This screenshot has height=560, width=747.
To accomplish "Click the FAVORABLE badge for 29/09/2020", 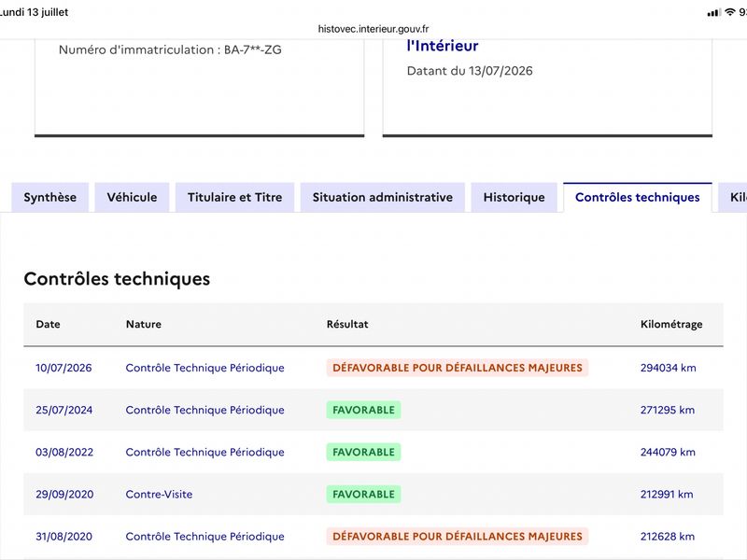I will [x=363, y=495].
